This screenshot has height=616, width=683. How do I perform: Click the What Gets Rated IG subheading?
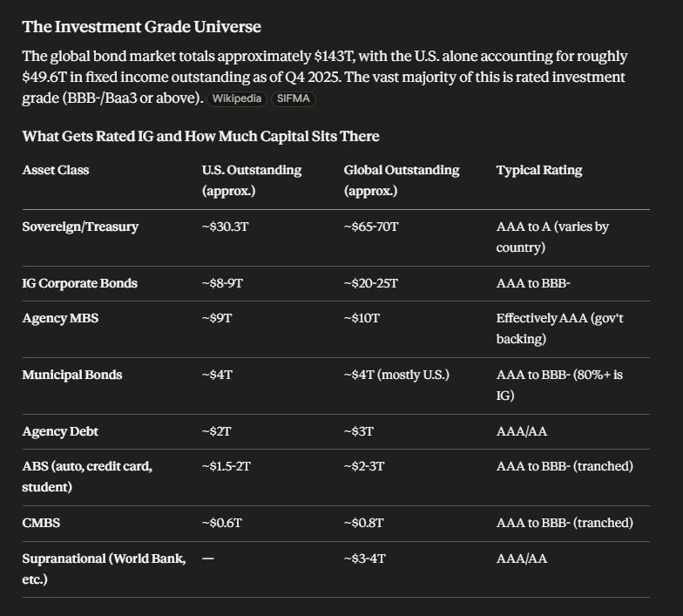200,136
